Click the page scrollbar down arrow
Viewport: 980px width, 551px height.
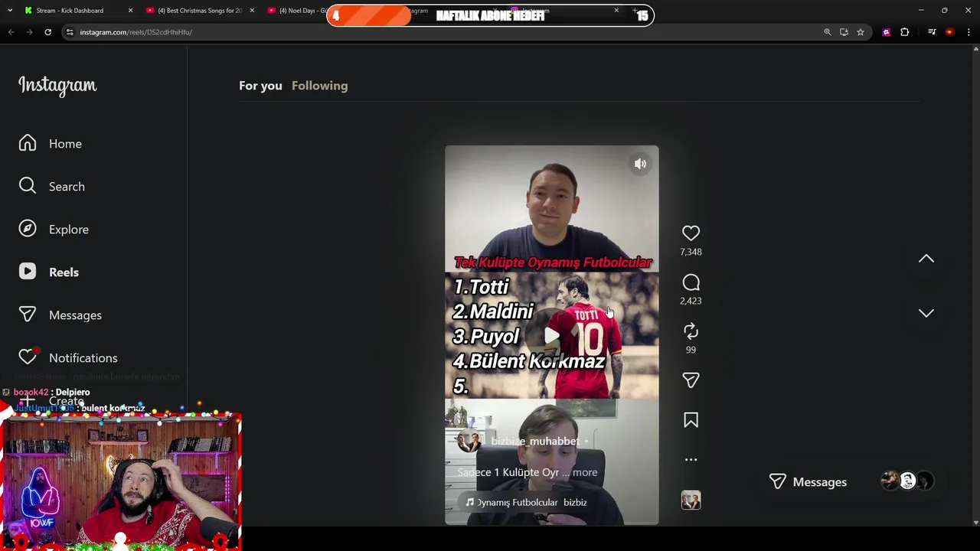point(975,523)
